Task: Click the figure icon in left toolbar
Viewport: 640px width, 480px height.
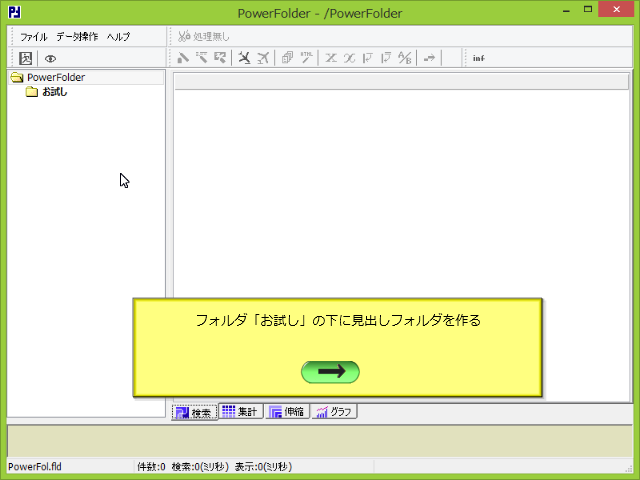Action: point(26,58)
